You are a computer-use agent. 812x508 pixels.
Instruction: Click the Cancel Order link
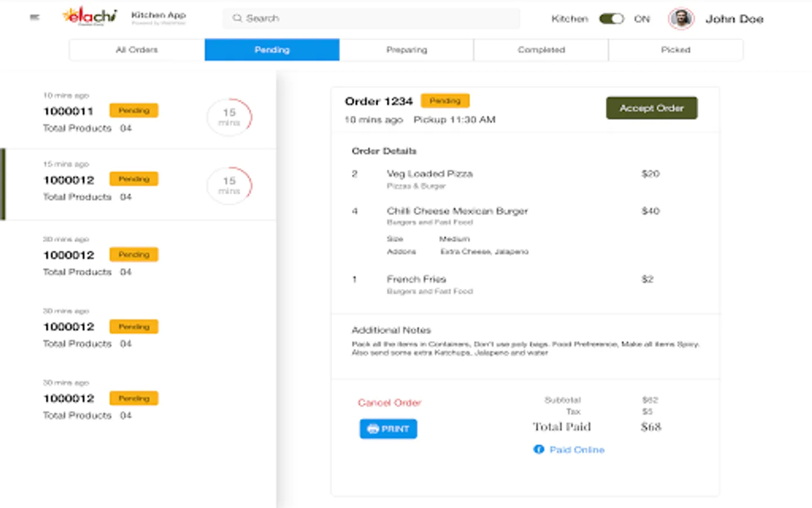click(x=390, y=402)
